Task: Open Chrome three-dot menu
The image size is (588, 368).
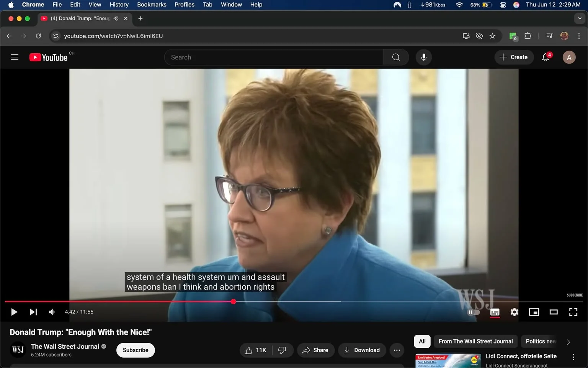Action: (x=579, y=36)
